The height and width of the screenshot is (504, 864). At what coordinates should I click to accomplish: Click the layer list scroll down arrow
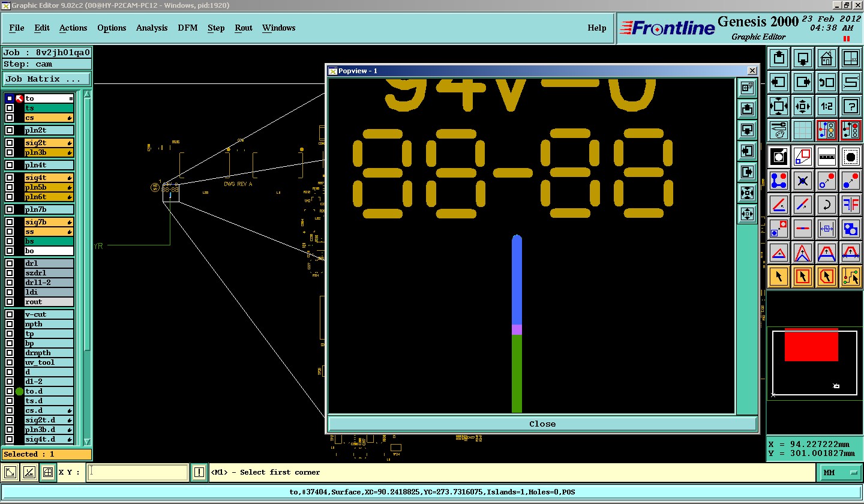pos(87,442)
